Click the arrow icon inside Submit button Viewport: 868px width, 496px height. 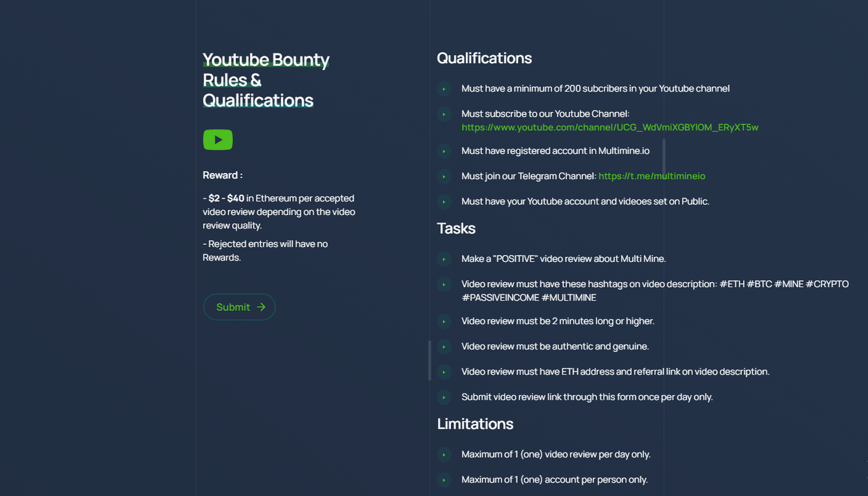coord(261,307)
